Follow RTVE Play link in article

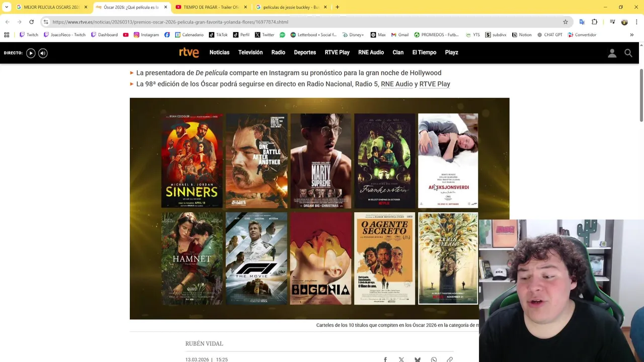[x=435, y=84]
